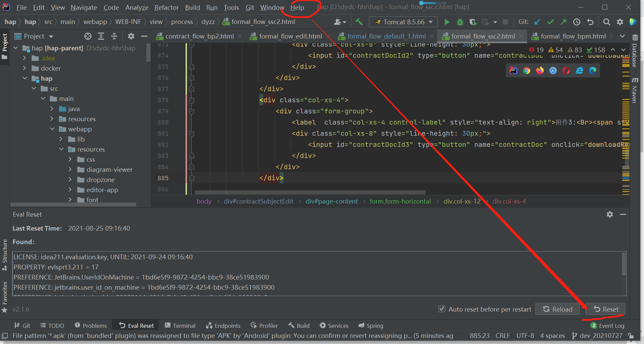
Task: Click the Build project hammer icon
Action: pos(359,22)
